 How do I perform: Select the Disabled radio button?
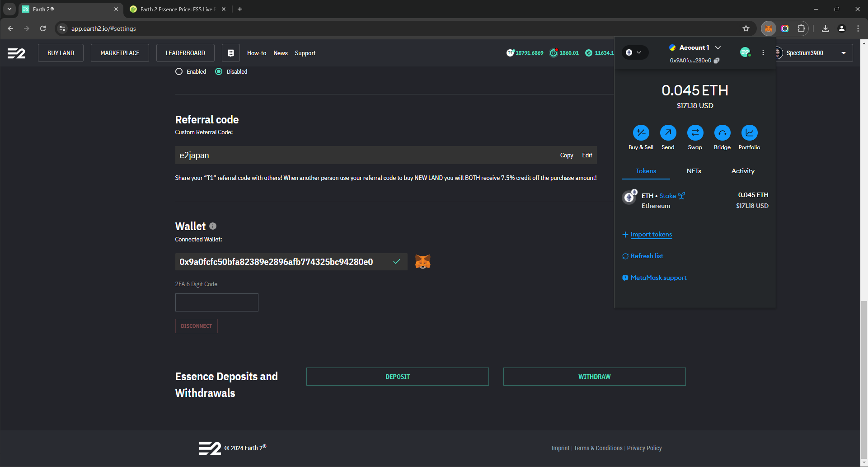click(x=219, y=71)
